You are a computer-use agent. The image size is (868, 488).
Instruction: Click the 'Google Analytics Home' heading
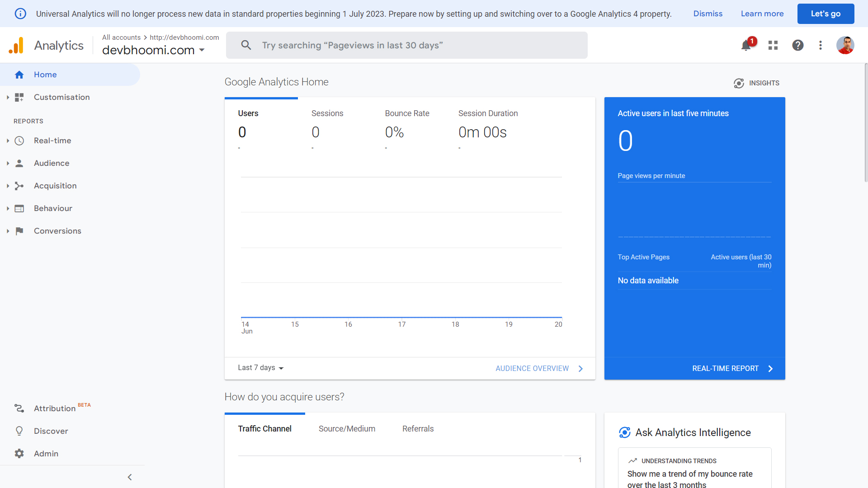click(x=276, y=82)
